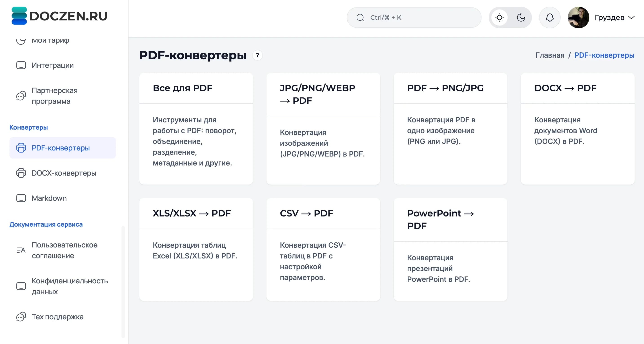Screen dimensions: 644x344
Task: Click the Конвертеры section heading
Action: [x=29, y=127]
